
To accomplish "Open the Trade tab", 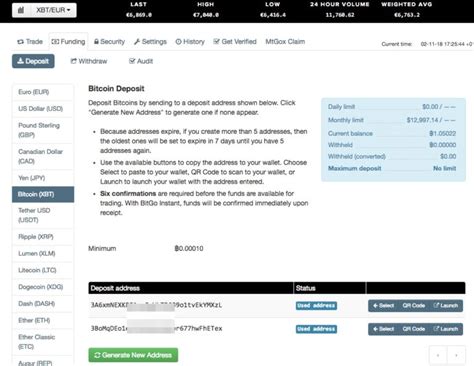I will coord(30,42).
